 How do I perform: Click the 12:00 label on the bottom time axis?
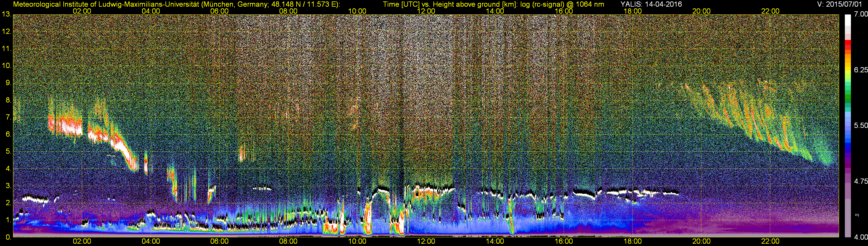(426, 241)
